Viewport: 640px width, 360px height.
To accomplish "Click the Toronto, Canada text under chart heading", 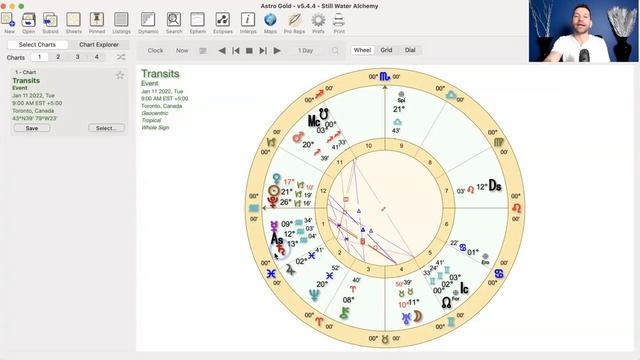I will point(162,106).
